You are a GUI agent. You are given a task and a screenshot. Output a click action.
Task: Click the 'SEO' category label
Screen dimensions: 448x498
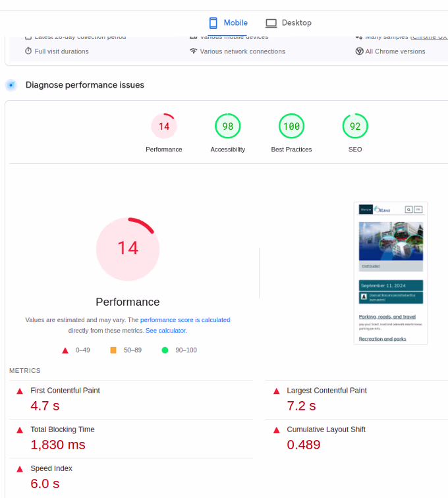355,150
